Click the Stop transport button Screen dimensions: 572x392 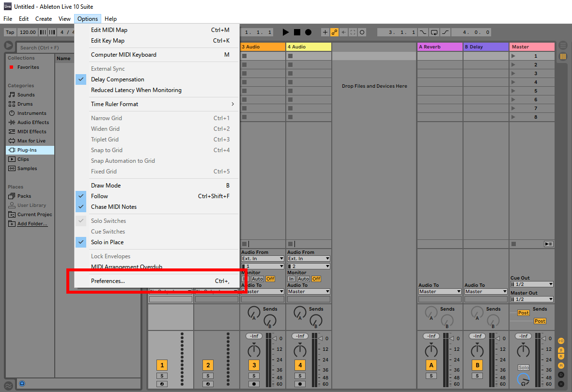point(297,32)
